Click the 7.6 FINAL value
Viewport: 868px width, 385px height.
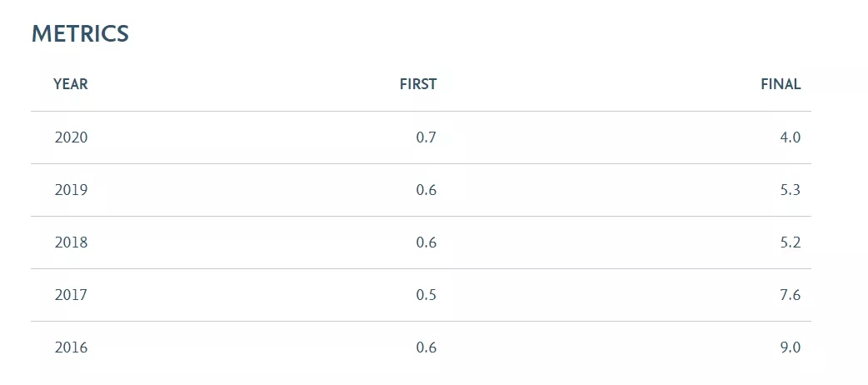[790, 295]
